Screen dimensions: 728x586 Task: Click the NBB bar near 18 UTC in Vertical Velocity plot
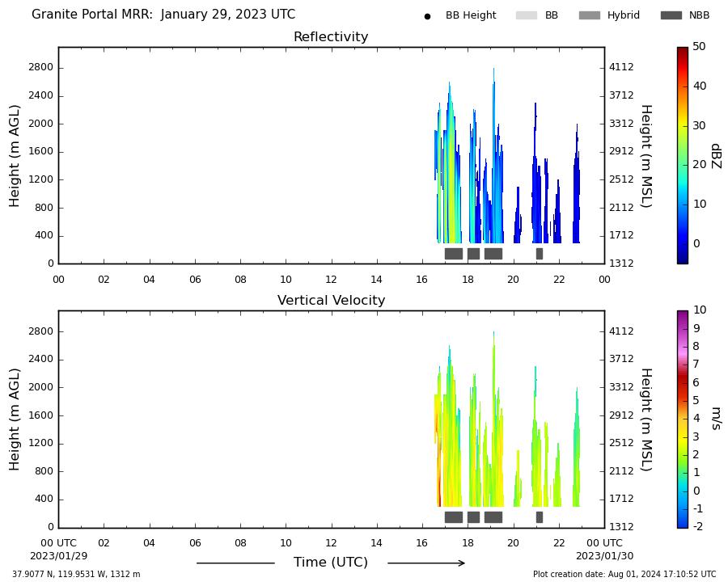coord(473,517)
